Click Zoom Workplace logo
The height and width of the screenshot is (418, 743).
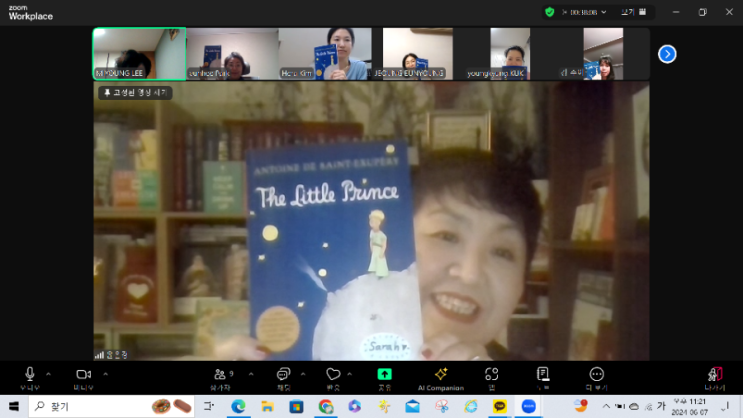(30, 13)
